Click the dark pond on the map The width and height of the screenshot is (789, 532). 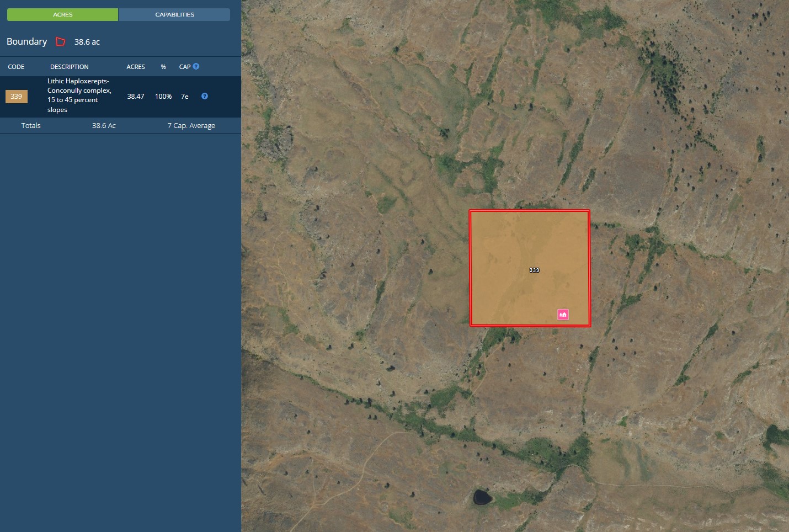pyautogui.click(x=482, y=497)
